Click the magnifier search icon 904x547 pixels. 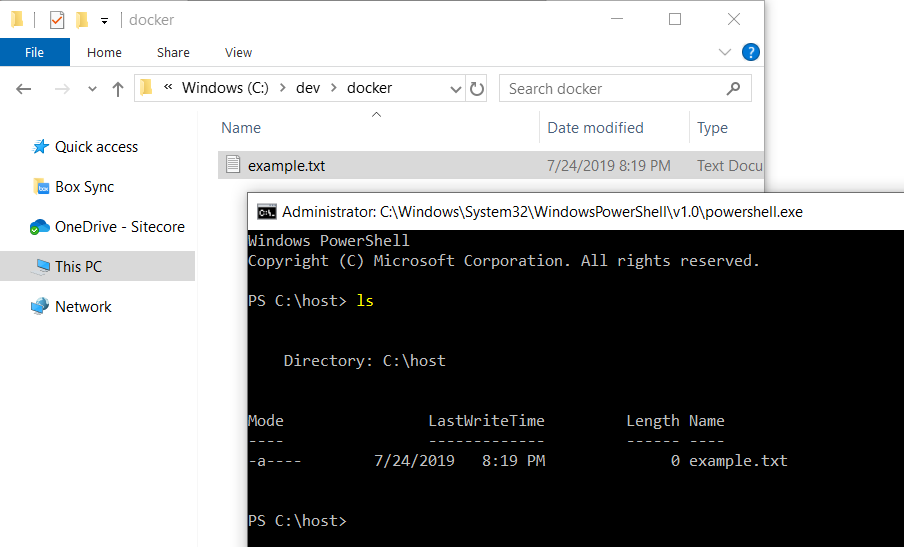coord(733,89)
